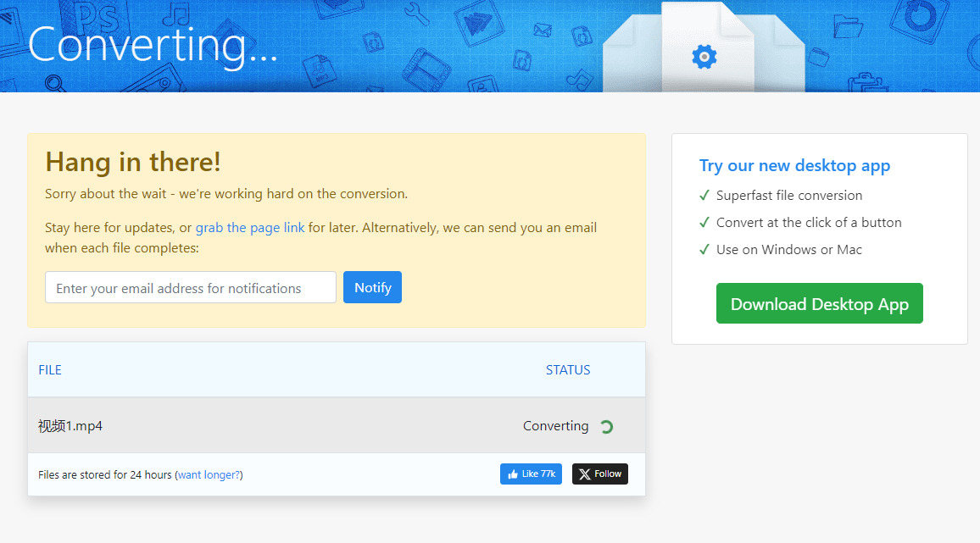Image resolution: width=980 pixels, height=543 pixels.
Task: Click the Download Desktop App button
Action: (820, 303)
